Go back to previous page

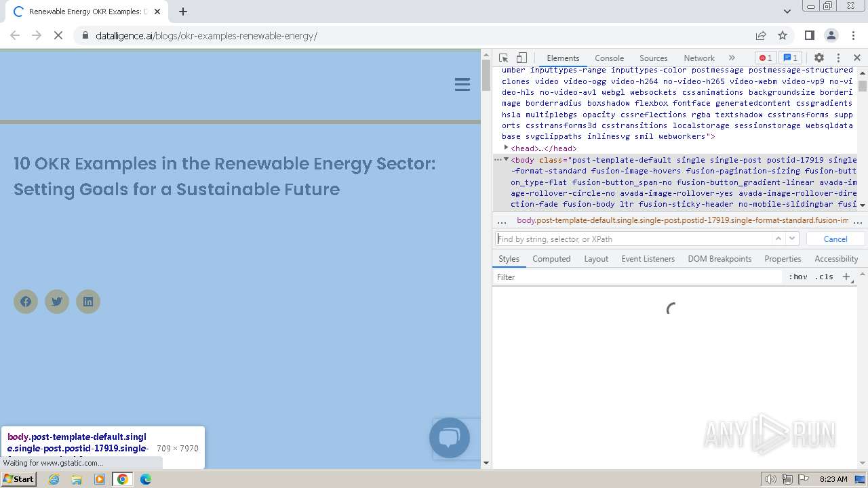coord(15,35)
